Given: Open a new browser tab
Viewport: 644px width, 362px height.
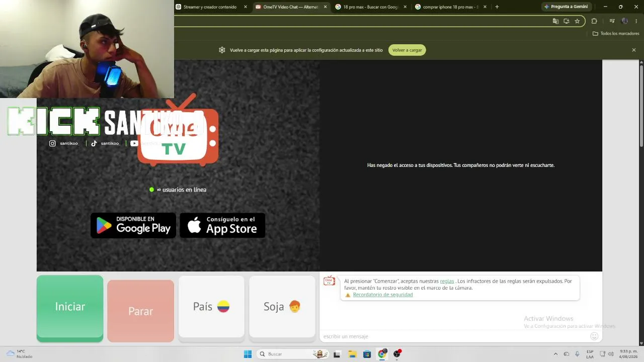Looking at the screenshot, I should pos(497,7).
